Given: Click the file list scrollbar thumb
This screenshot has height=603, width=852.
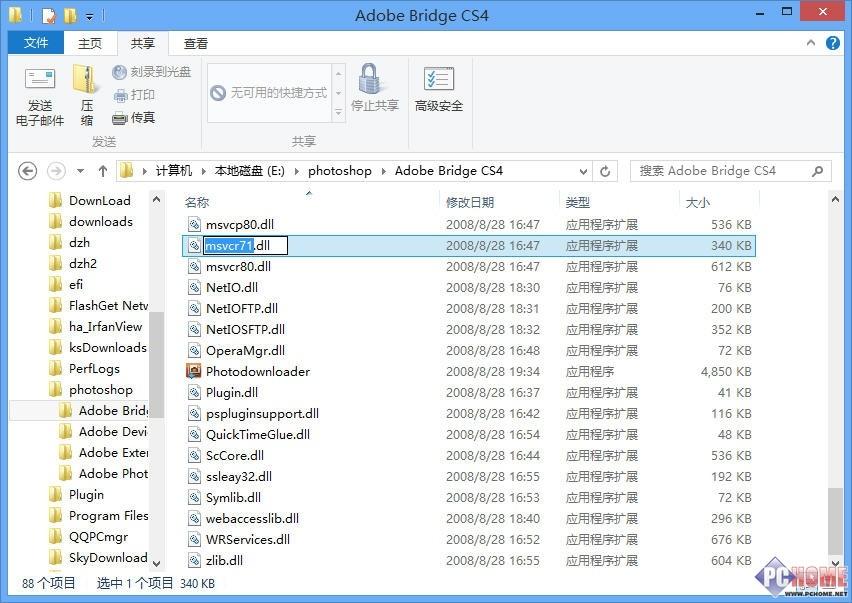Looking at the screenshot, I should [x=836, y=521].
